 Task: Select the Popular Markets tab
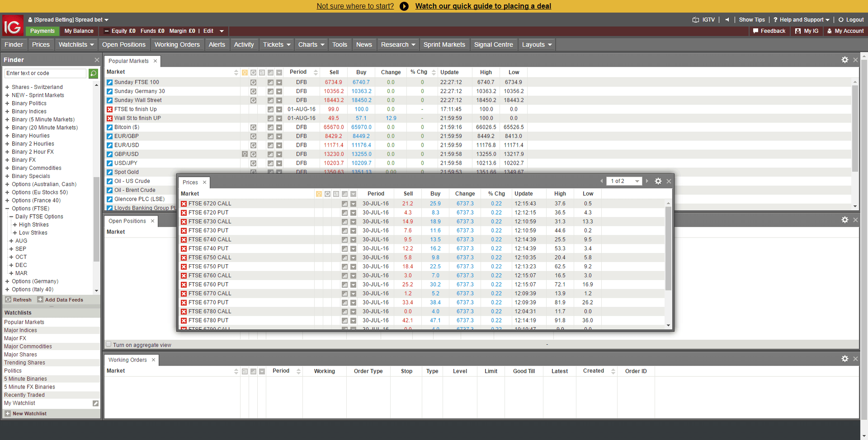(x=128, y=61)
